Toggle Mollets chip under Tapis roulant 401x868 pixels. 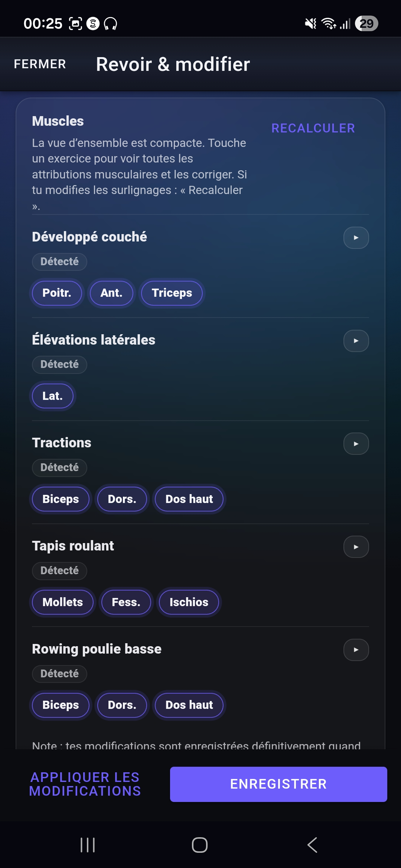click(x=63, y=602)
